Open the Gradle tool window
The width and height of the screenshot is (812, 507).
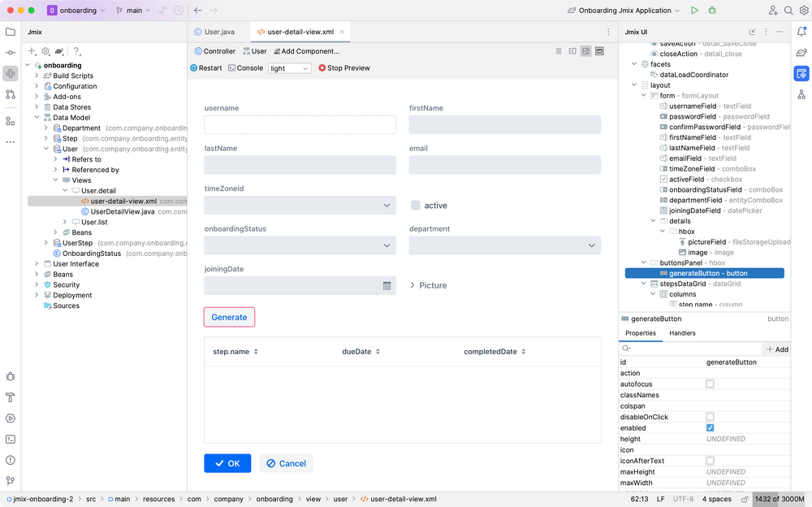(801, 52)
